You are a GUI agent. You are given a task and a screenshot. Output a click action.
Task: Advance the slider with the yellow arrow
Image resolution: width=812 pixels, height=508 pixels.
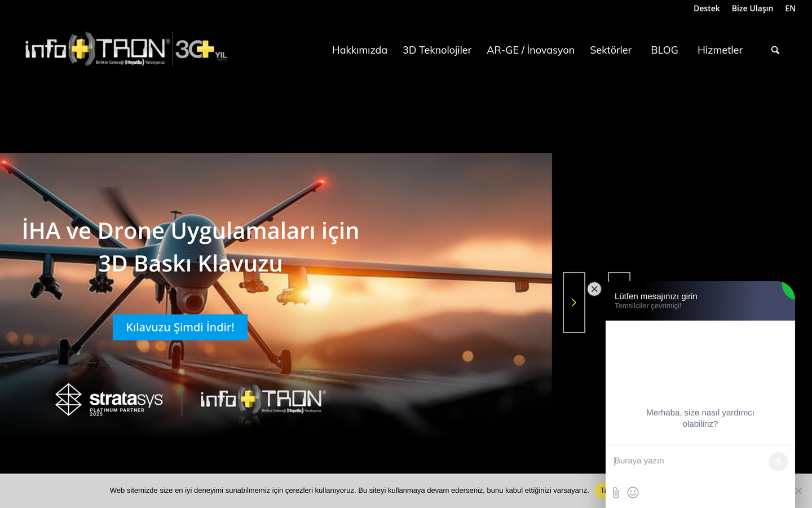pyautogui.click(x=574, y=303)
